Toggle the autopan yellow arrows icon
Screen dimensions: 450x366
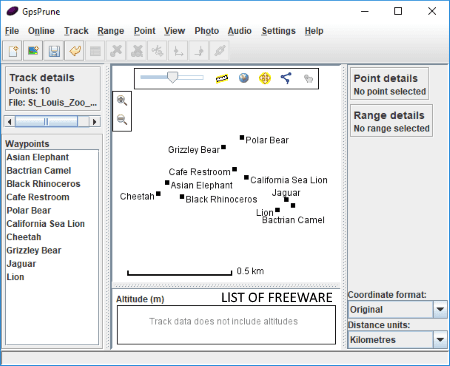pos(265,78)
